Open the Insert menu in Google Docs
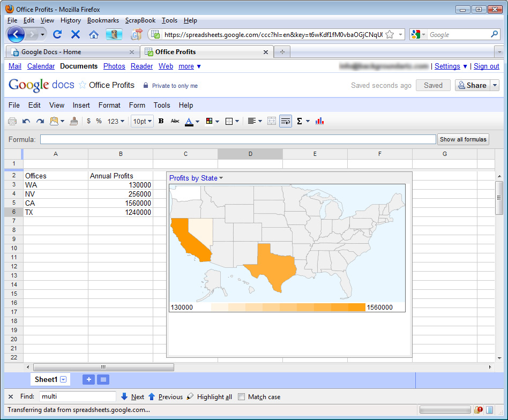 pyautogui.click(x=81, y=105)
